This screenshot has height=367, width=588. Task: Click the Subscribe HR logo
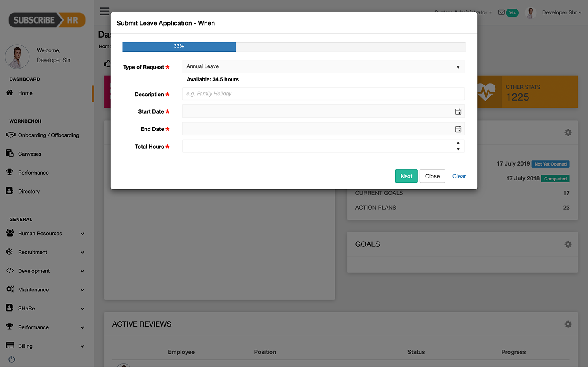(x=46, y=19)
